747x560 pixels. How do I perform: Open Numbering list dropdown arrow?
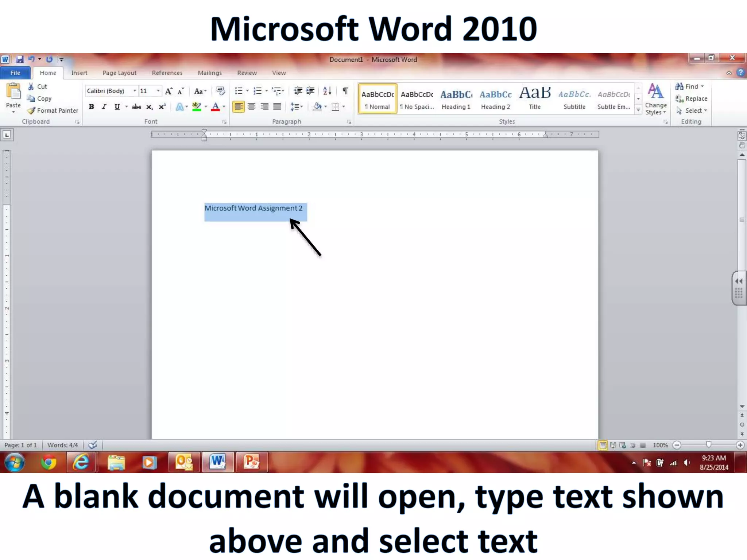click(266, 91)
